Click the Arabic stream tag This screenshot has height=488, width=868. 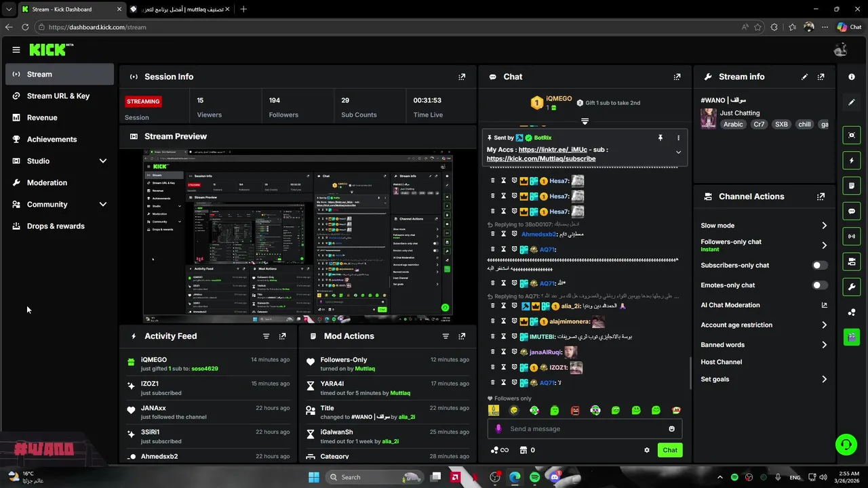pos(733,125)
